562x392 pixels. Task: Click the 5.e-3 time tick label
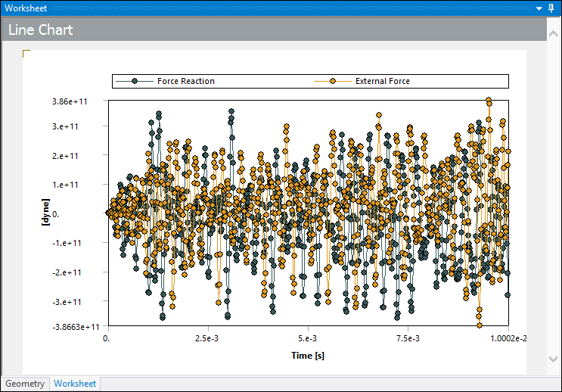click(x=308, y=338)
